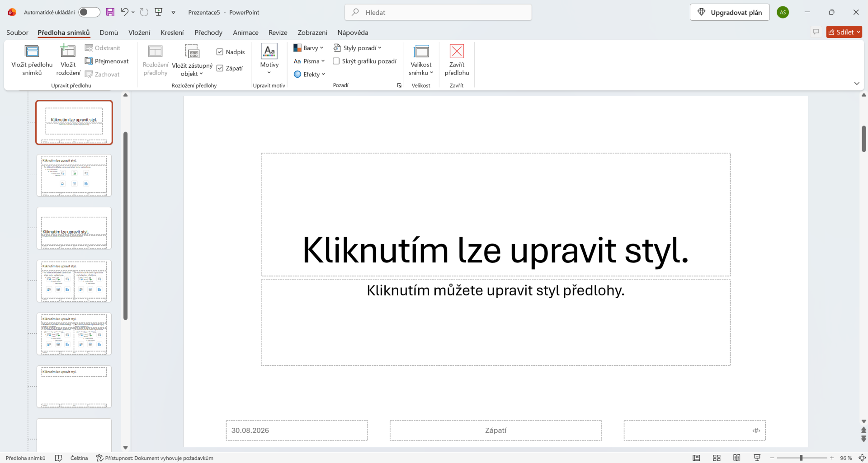Click the Save icon in title bar
The width and height of the screenshot is (868, 463).
[x=110, y=12]
